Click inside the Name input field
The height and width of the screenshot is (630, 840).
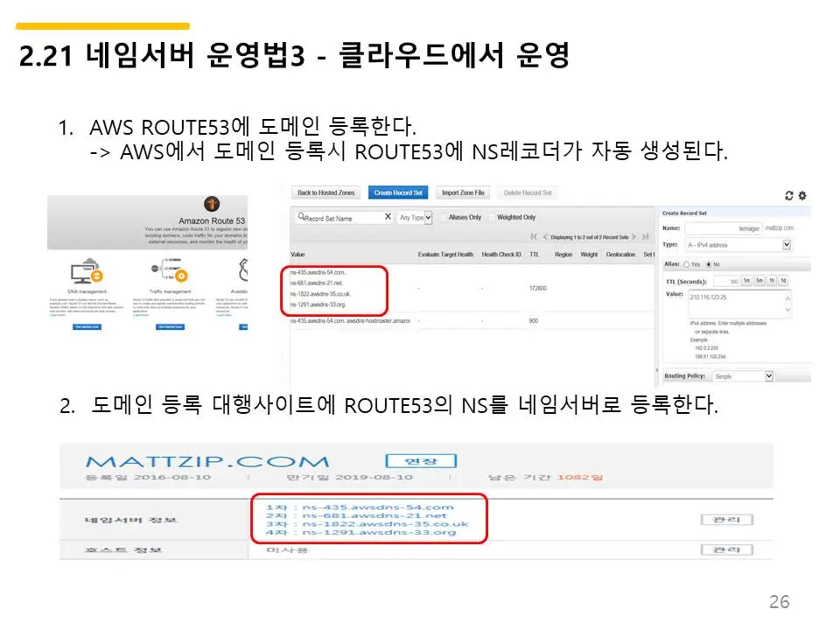721,228
